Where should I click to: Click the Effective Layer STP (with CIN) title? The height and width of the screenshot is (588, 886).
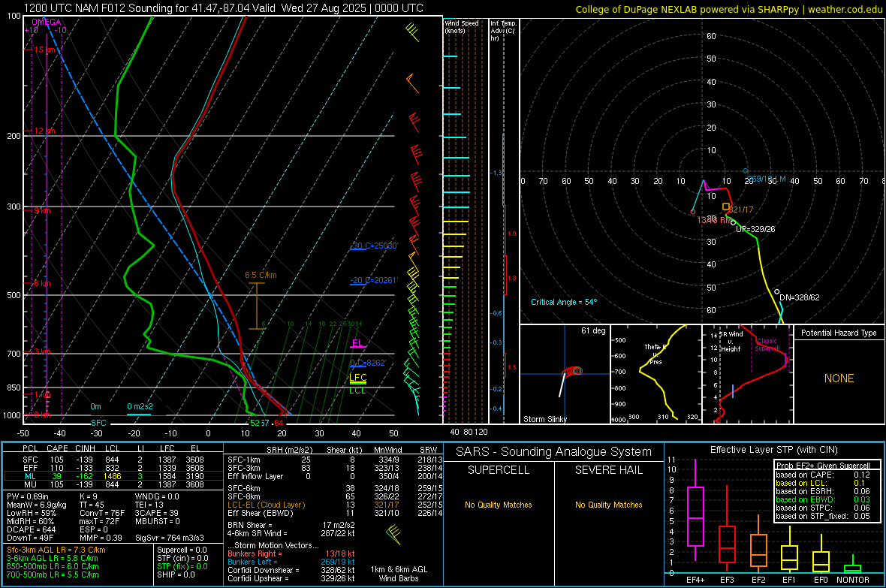coord(774,450)
